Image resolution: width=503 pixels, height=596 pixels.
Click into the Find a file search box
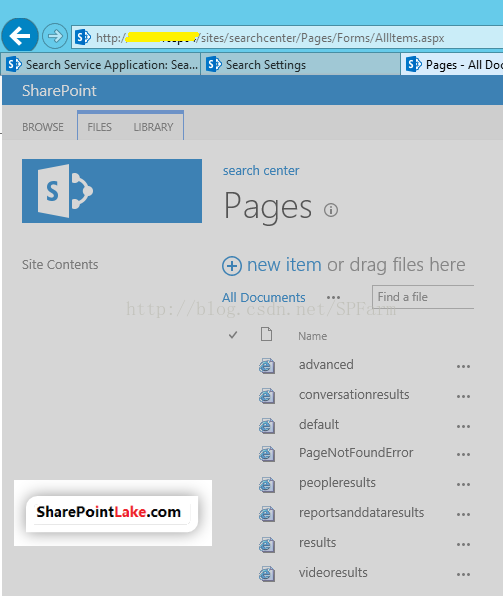point(423,297)
